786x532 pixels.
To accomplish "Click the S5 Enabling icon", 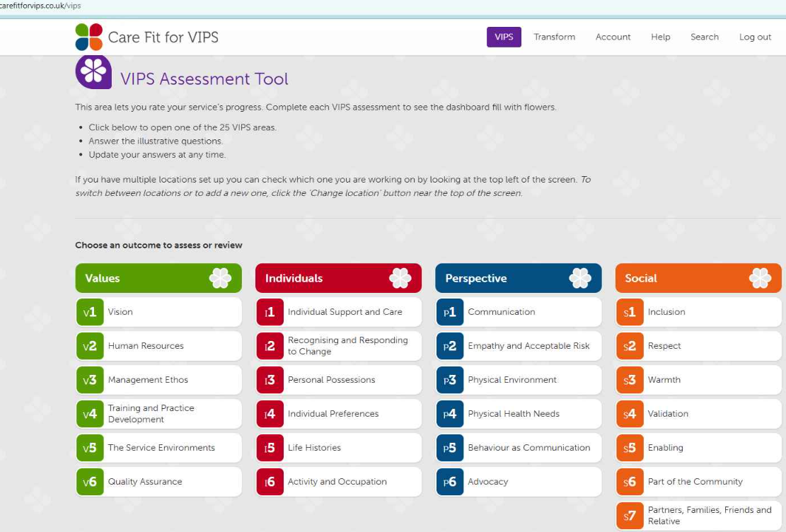I will click(630, 448).
